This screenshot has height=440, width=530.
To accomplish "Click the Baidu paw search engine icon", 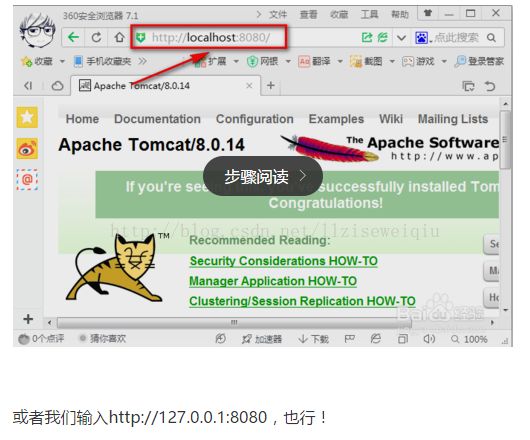I will point(421,38).
